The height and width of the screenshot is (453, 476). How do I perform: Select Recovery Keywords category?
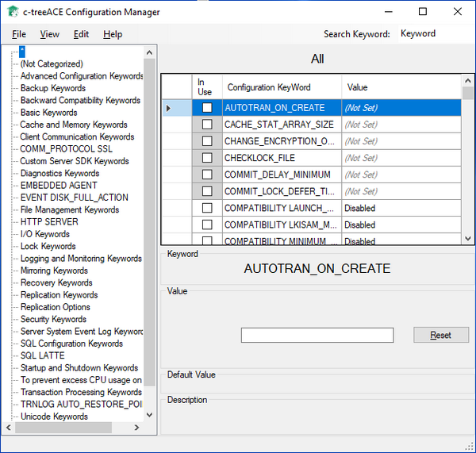[56, 282]
